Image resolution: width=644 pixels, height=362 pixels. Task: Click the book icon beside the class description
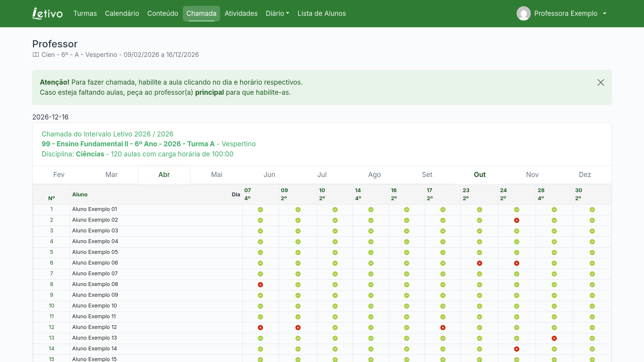pyautogui.click(x=36, y=55)
